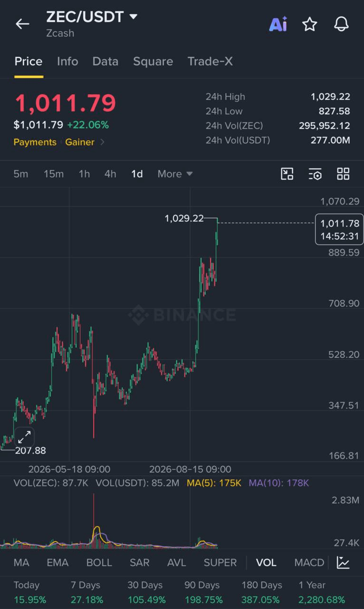Open indicator settings chart icon

[x=343, y=562]
